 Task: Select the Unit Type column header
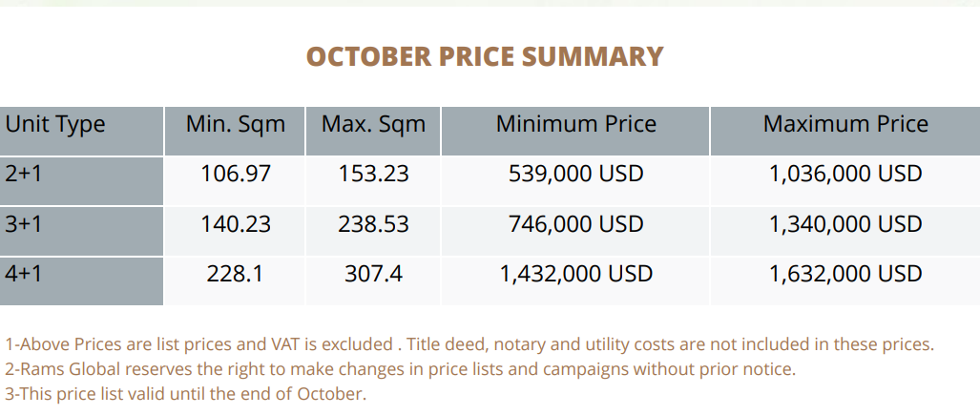point(55,124)
